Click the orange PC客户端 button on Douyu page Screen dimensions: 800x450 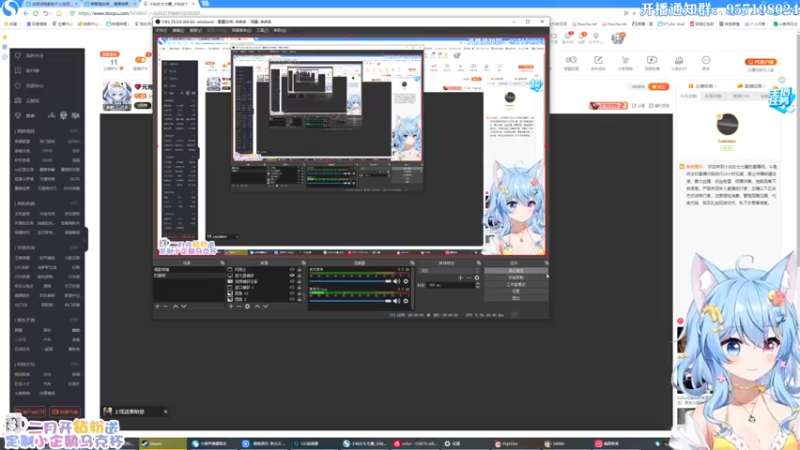761,62
